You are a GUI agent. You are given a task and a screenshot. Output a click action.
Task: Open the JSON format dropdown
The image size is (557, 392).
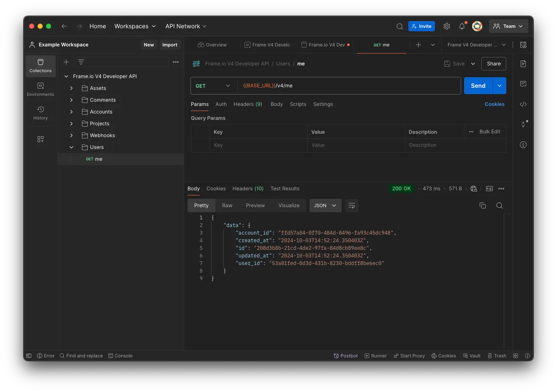325,205
